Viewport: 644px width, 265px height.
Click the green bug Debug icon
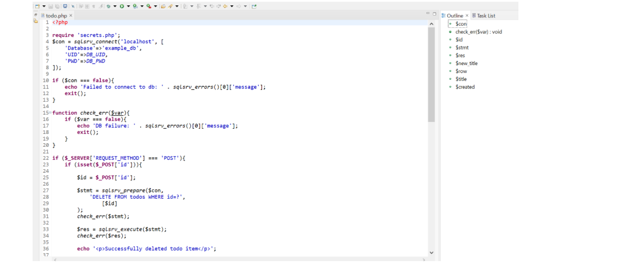[108, 6]
